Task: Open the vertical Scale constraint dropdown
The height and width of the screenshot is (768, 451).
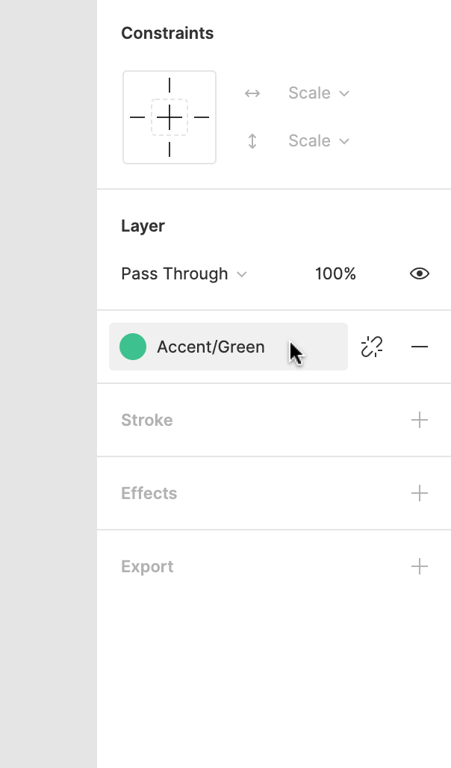Action: pos(319,141)
